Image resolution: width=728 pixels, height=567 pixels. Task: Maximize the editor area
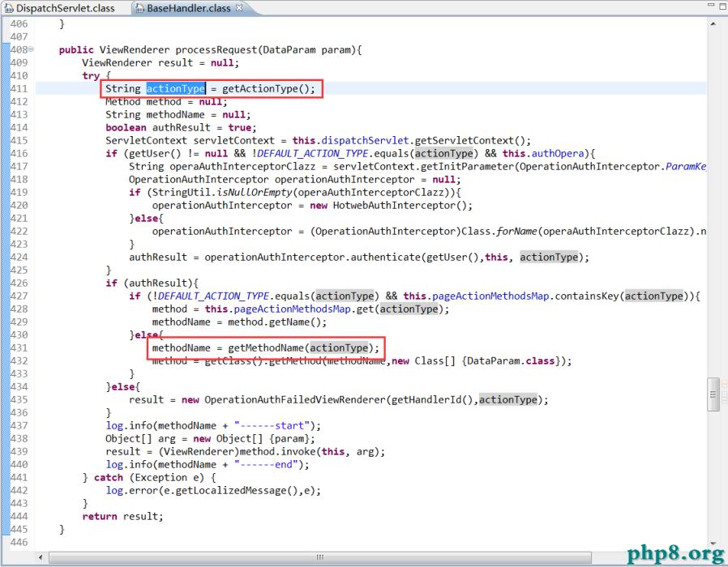[x=722, y=5]
